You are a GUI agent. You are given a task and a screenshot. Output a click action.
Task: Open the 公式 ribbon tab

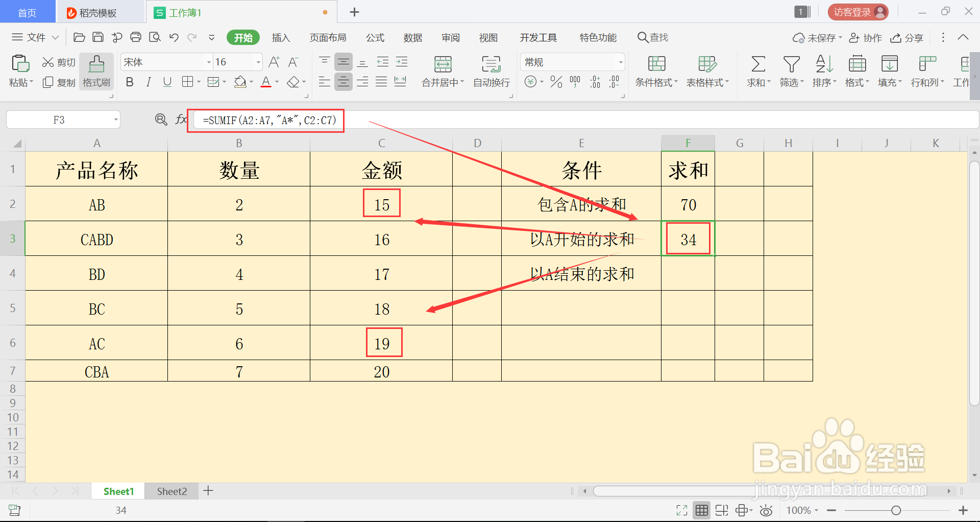(x=375, y=37)
